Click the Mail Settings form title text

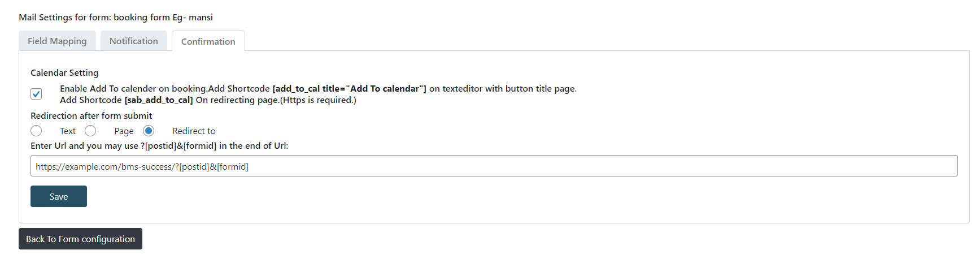(x=116, y=17)
